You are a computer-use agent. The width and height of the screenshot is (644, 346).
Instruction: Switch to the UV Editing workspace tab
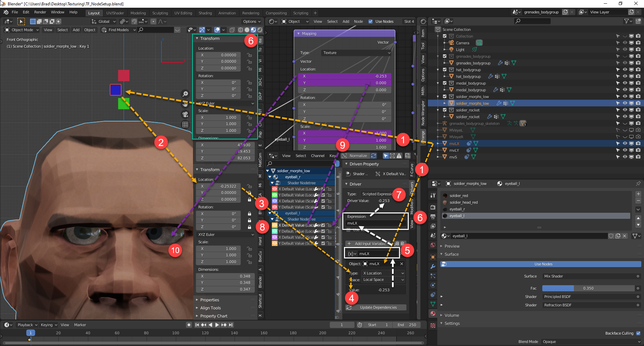point(183,13)
